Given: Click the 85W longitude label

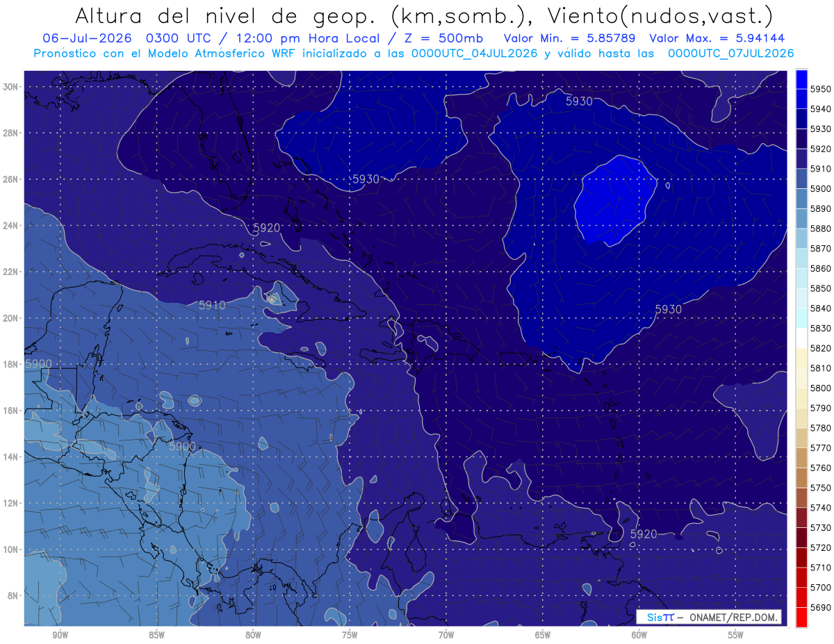Looking at the screenshot, I should pos(156,635).
